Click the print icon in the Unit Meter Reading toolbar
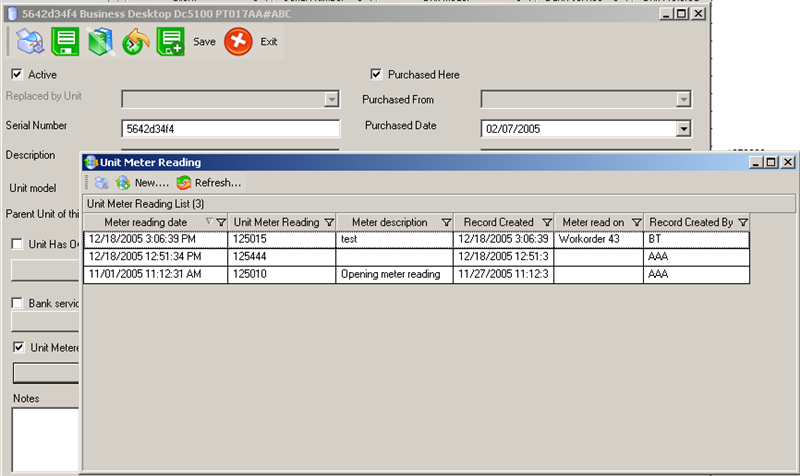 point(102,183)
